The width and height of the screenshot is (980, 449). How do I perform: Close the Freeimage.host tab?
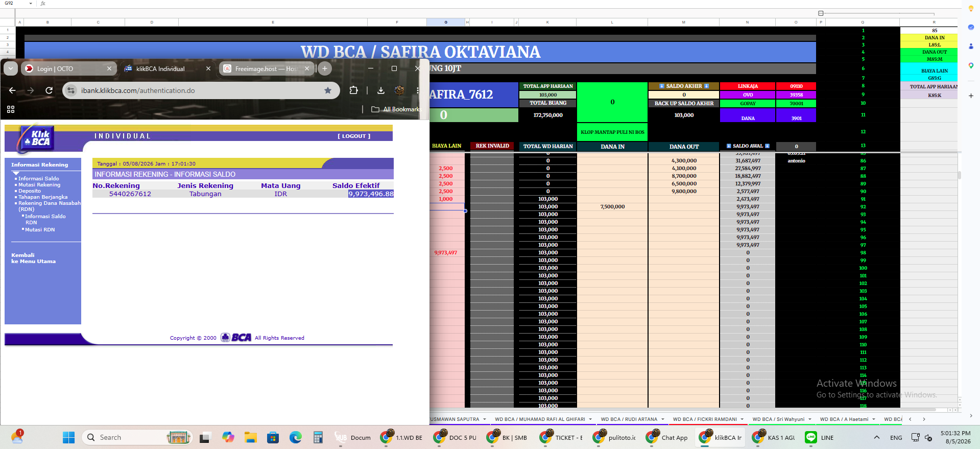click(x=307, y=68)
